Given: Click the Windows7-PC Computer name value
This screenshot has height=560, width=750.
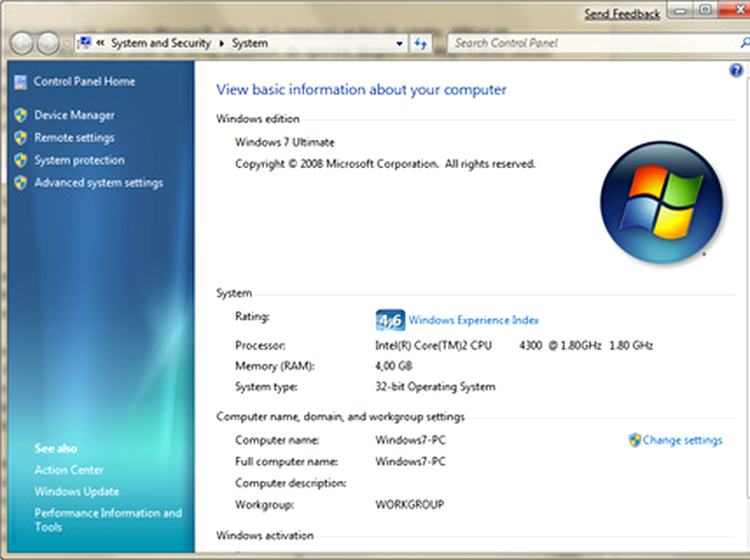Looking at the screenshot, I should pos(410,440).
